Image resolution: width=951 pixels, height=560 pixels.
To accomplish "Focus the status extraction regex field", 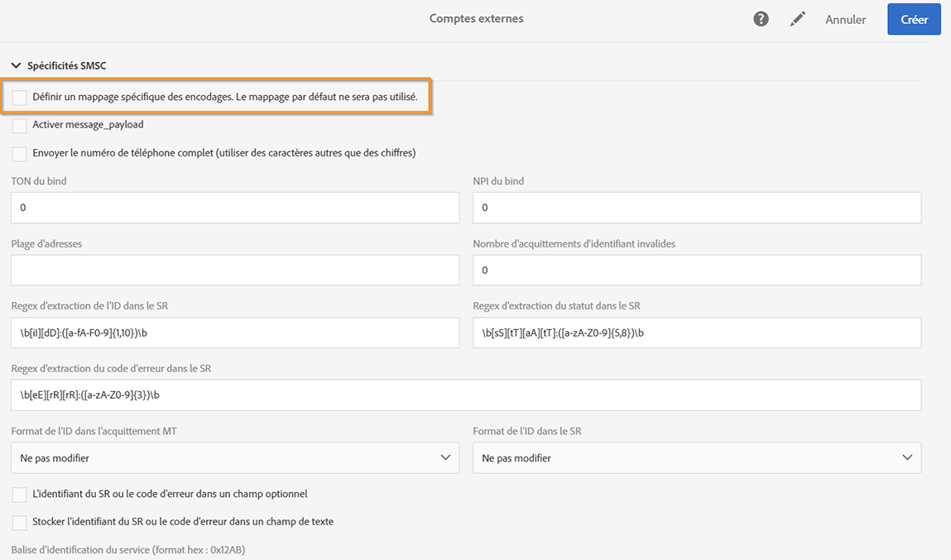I will (697, 333).
